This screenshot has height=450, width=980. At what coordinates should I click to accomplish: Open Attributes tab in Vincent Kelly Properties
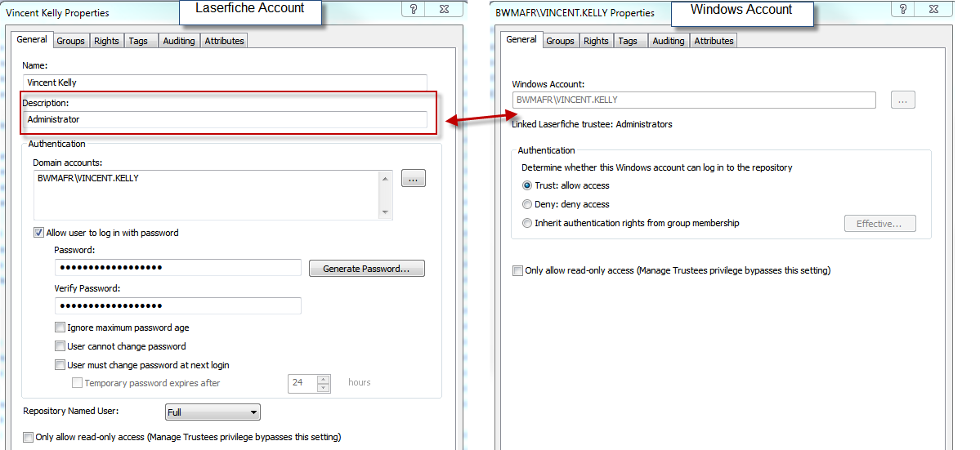click(224, 41)
